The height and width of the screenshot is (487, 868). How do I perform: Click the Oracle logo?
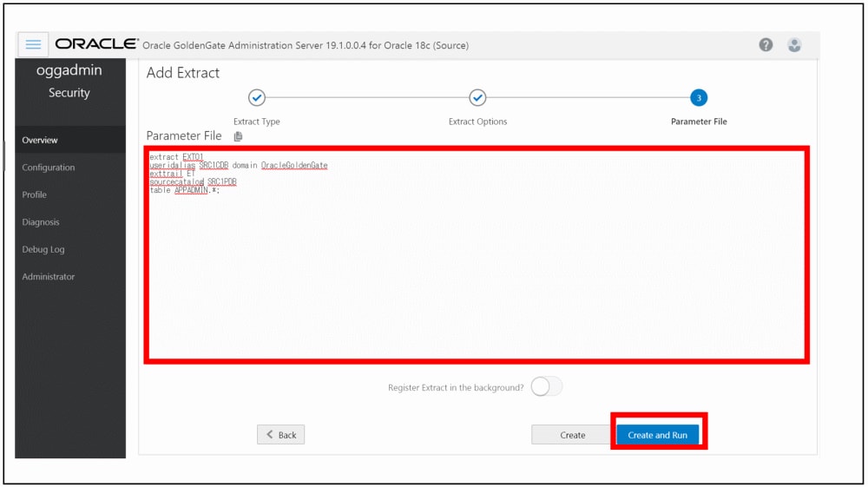coord(96,43)
